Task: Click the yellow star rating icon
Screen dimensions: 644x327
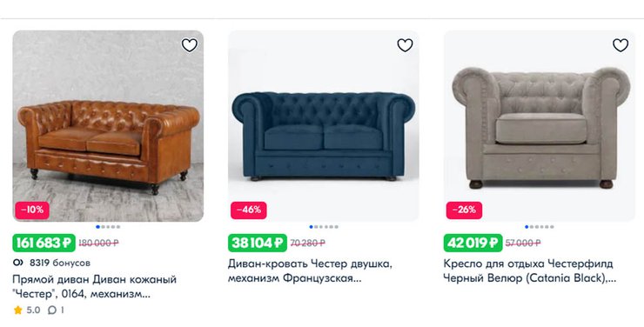Action: pyautogui.click(x=17, y=310)
